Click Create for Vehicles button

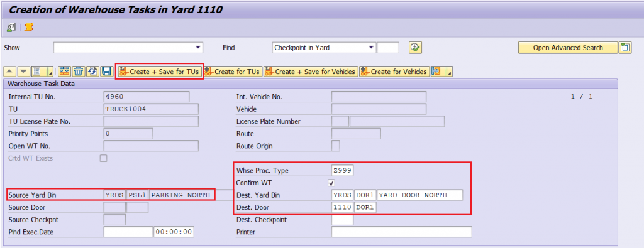(394, 72)
